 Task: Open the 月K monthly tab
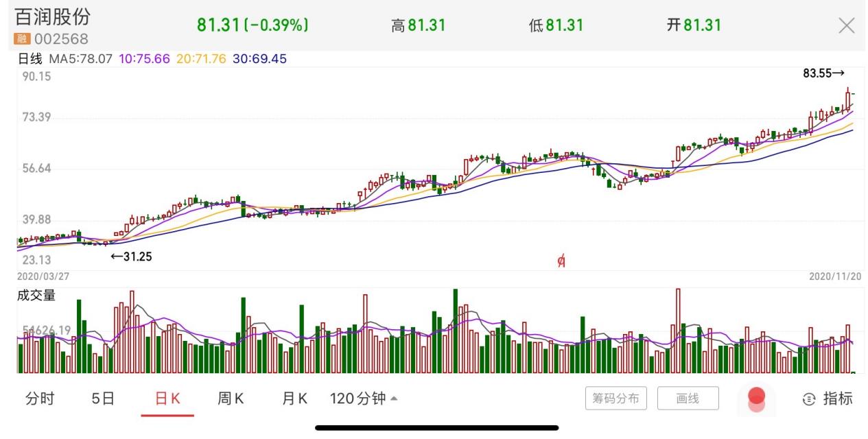pos(294,399)
